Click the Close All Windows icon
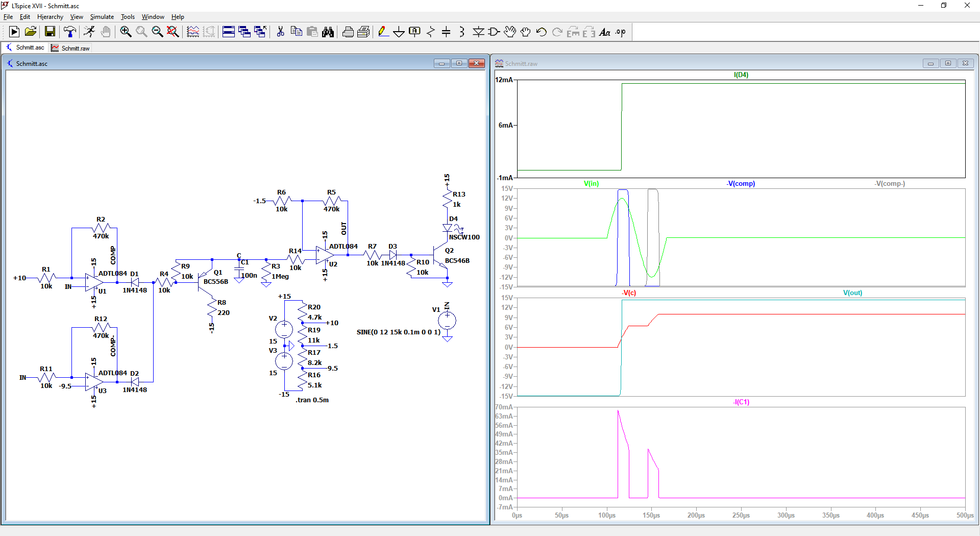This screenshot has width=980, height=536. coord(260,32)
